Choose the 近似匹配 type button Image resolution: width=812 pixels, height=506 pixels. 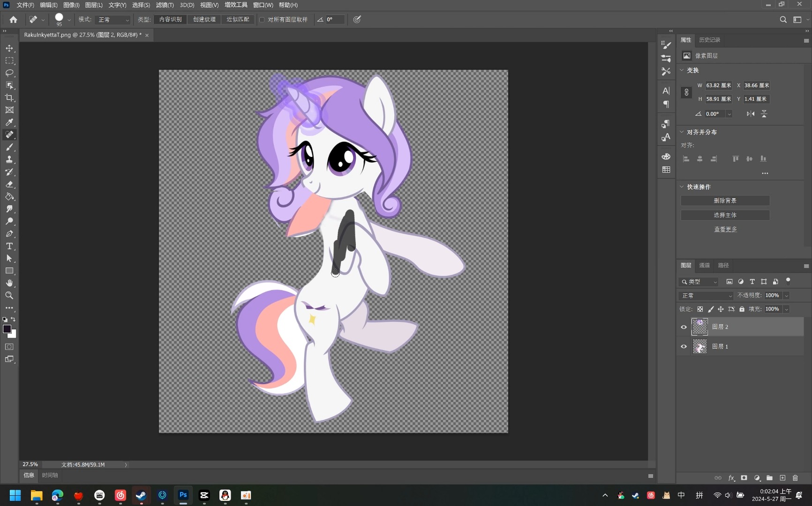click(x=238, y=20)
